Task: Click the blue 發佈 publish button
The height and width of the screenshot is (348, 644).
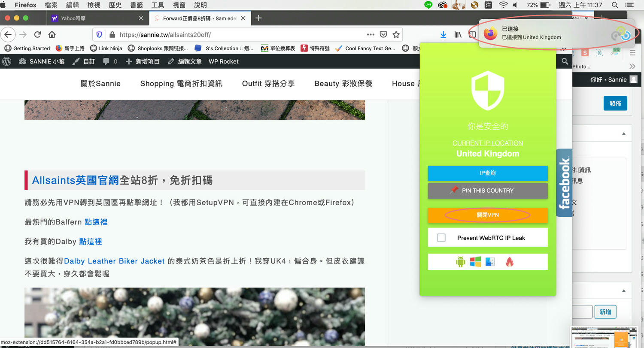Action: pyautogui.click(x=615, y=103)
